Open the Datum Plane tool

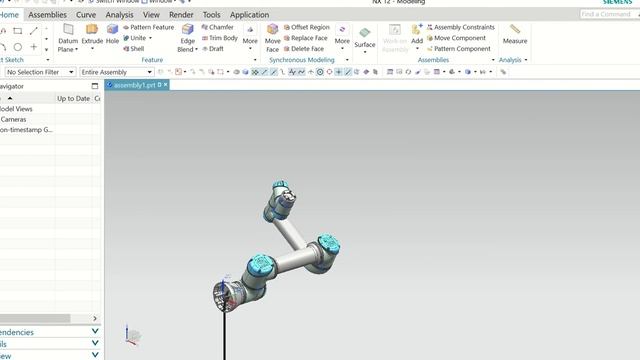click(x=68, y=38)
